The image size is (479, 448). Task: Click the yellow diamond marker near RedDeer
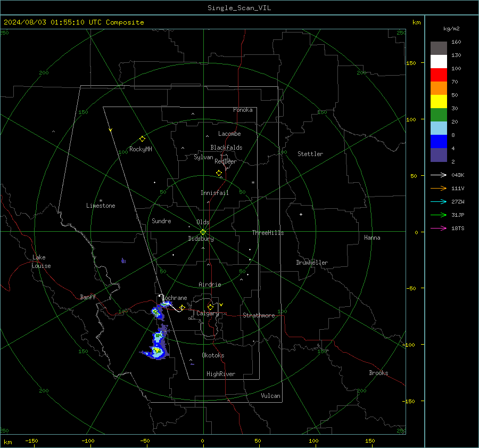[x=219, y=173]
